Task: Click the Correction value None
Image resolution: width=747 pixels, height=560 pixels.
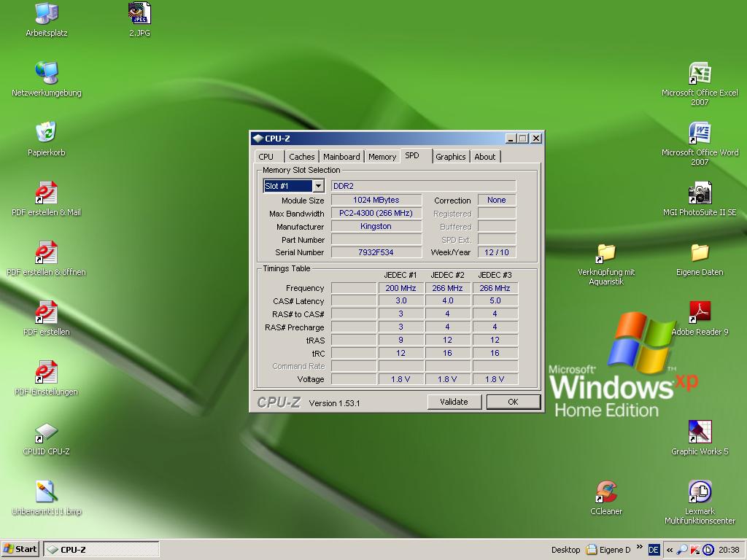Action: (497, 200)
